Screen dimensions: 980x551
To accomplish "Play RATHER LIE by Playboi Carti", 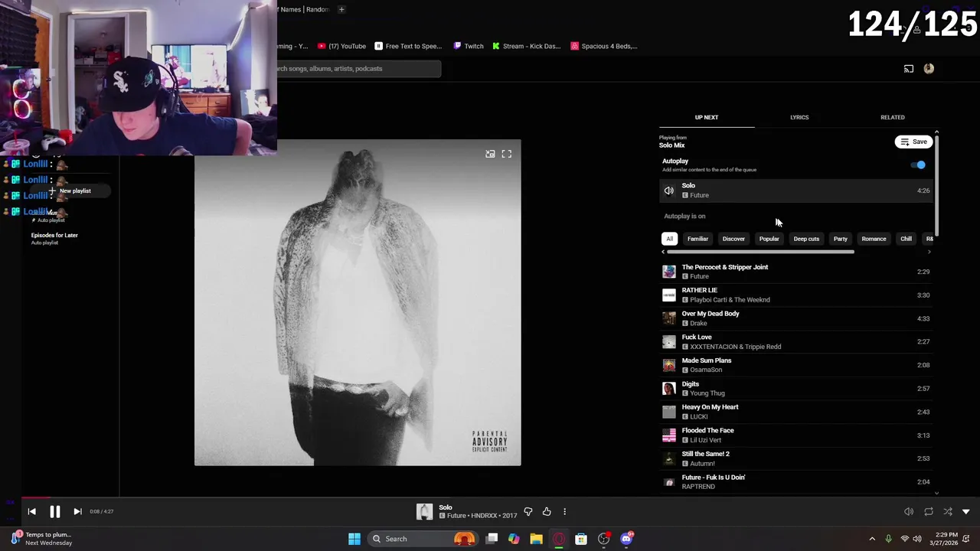I will (x=796, y=295).
